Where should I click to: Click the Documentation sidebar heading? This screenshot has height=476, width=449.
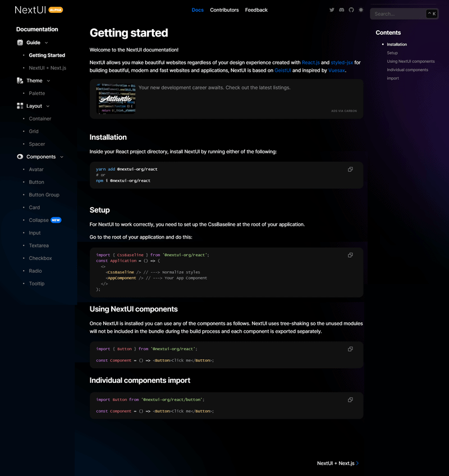click(x=37, y=29)
